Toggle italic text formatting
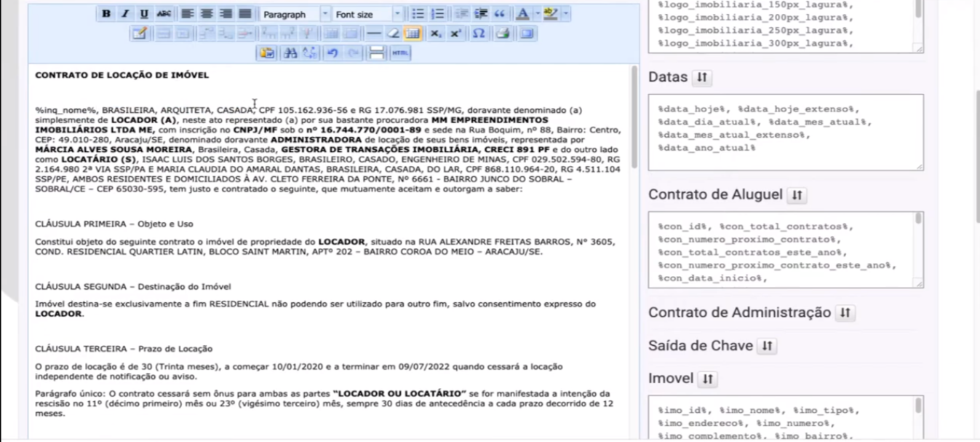The image size is (980, 442). click(124, 15)
